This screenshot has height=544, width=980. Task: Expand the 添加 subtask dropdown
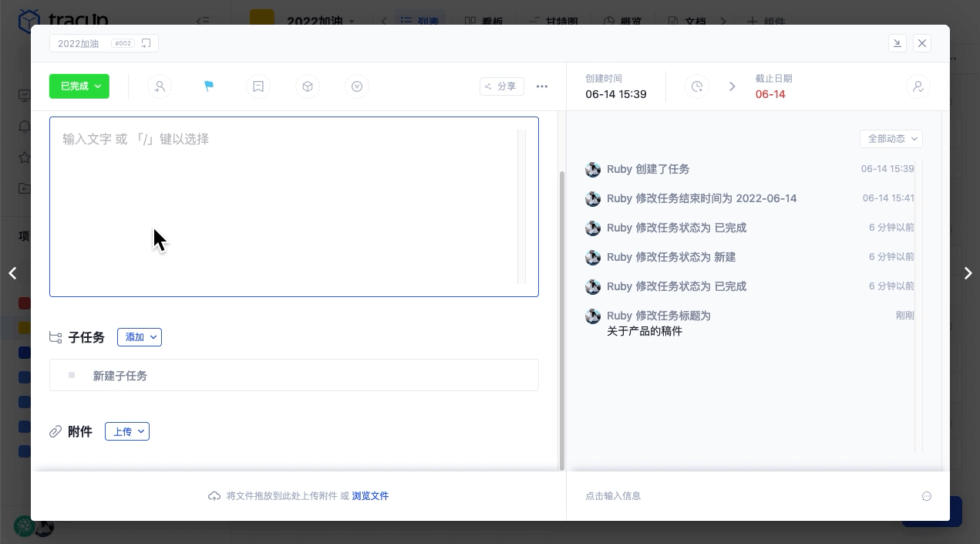(140, 337)
